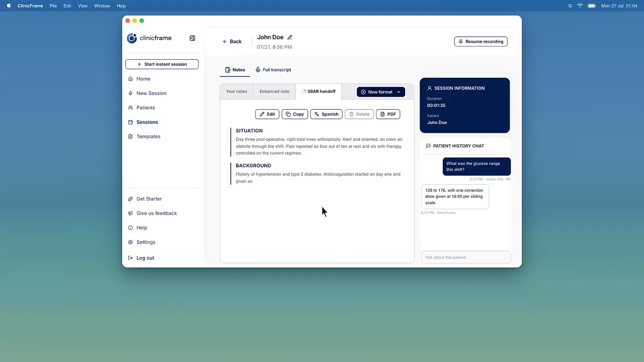The height and width of the screenshot is (362, 644).
Task: Click the Wi-Fi status icon
Action: (x=580, y=6)
